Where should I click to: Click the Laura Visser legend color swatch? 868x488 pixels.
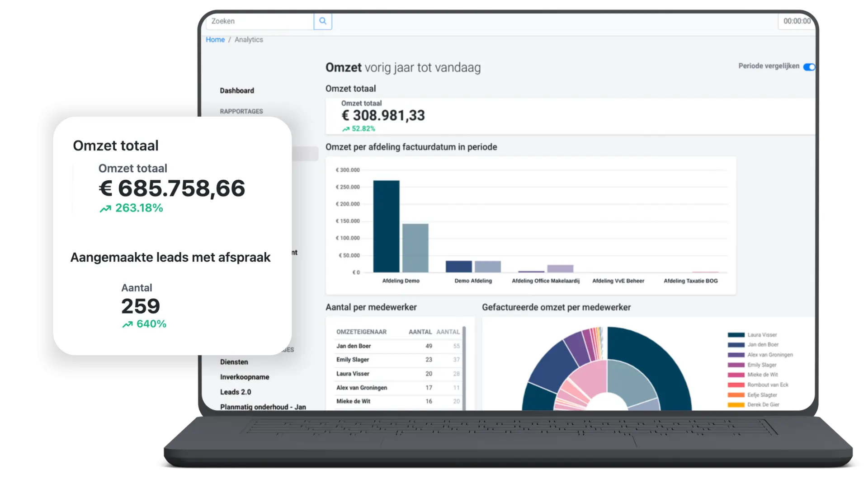(736, 335)
